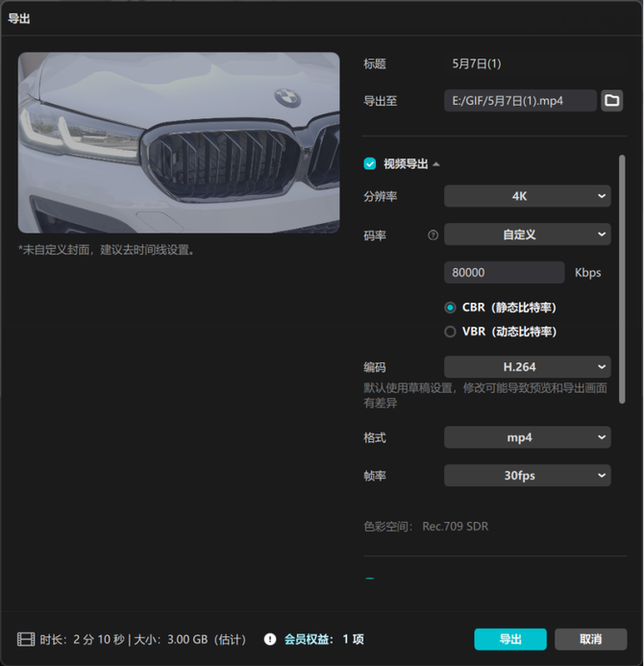Click the 会员权益 link
The height and width of the screenshot is (666, 644).
(324, 639)
